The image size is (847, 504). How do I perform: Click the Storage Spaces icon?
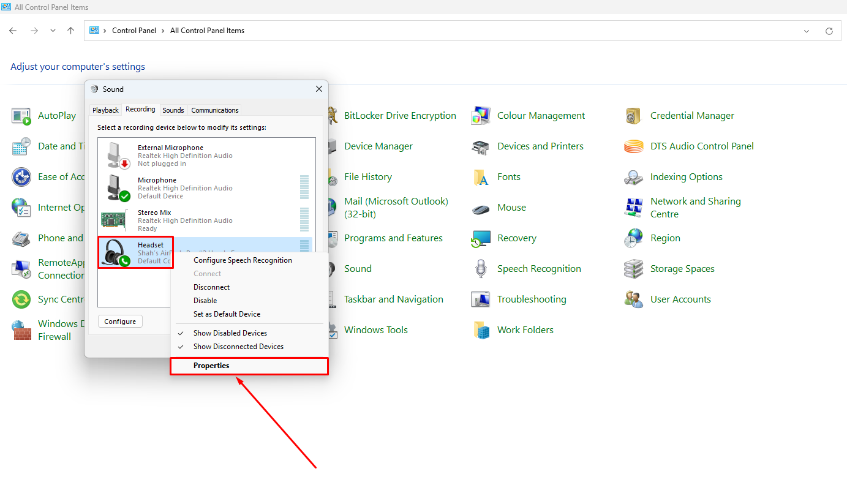(634, 269)
